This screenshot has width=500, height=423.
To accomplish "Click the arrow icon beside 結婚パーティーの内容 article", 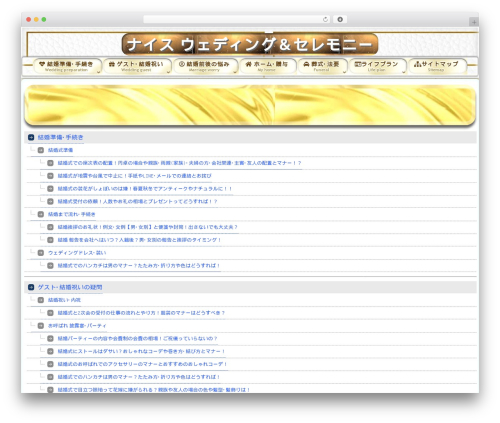I will point(50,338).
